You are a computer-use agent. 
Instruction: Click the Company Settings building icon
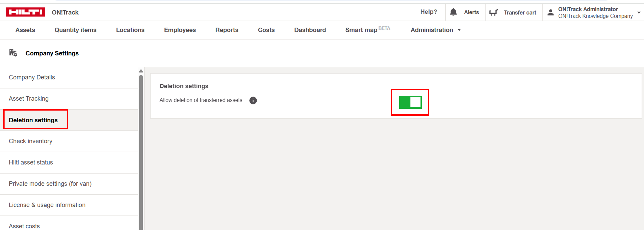(x=13, y=53)
